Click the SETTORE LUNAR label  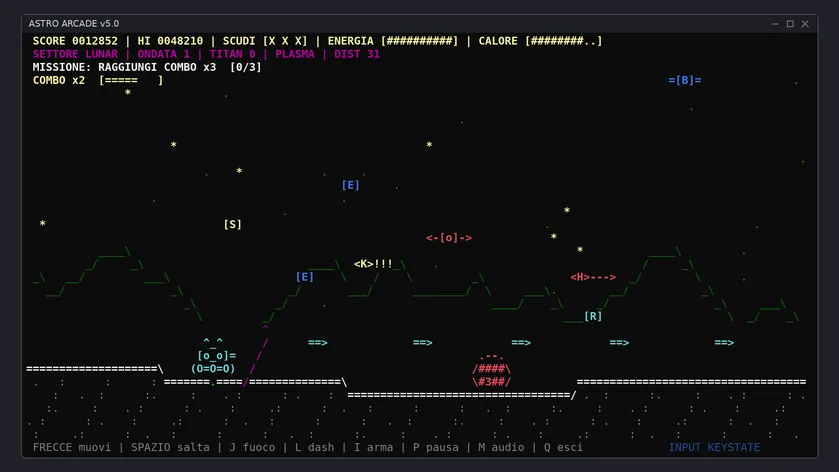click(x=75, y=54)
